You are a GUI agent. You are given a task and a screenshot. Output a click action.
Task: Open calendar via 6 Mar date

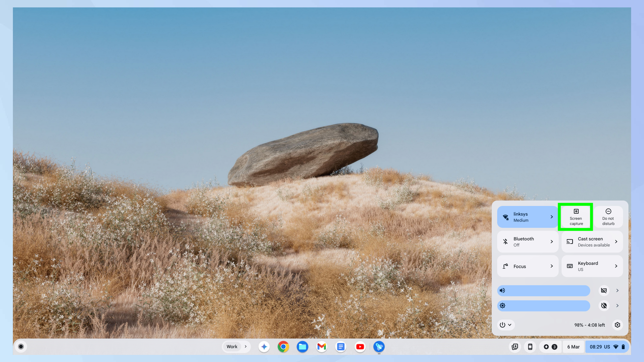click(573, 347)
